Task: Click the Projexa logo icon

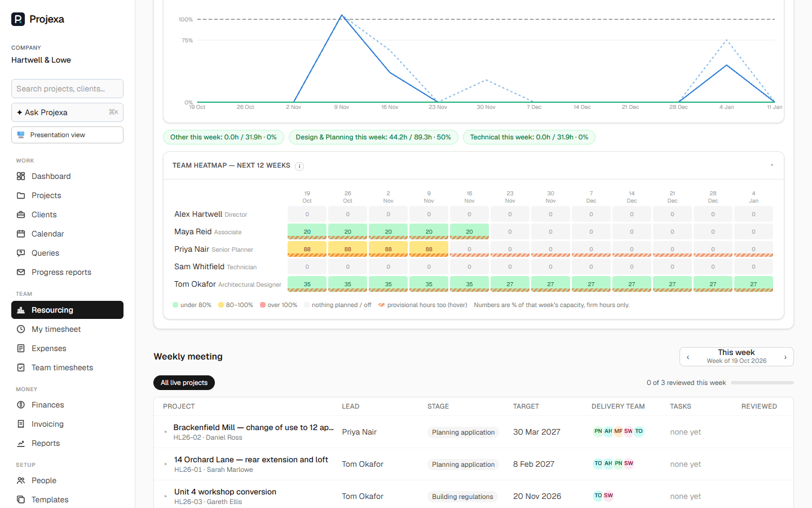Action: coord(18,19)
